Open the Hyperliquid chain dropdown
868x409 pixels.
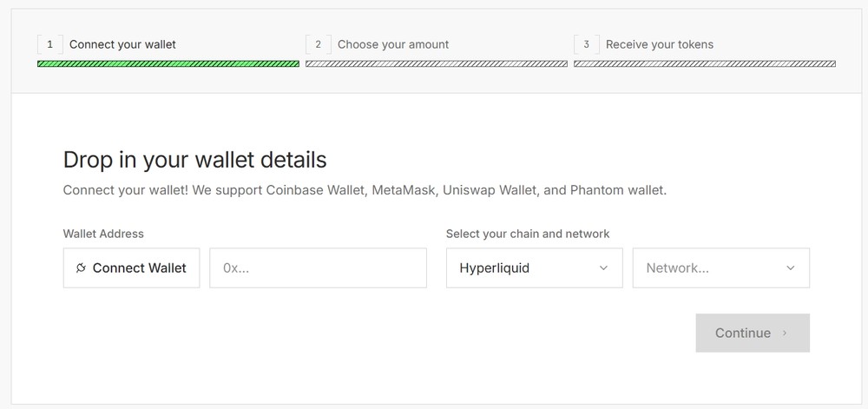(534, 267)
